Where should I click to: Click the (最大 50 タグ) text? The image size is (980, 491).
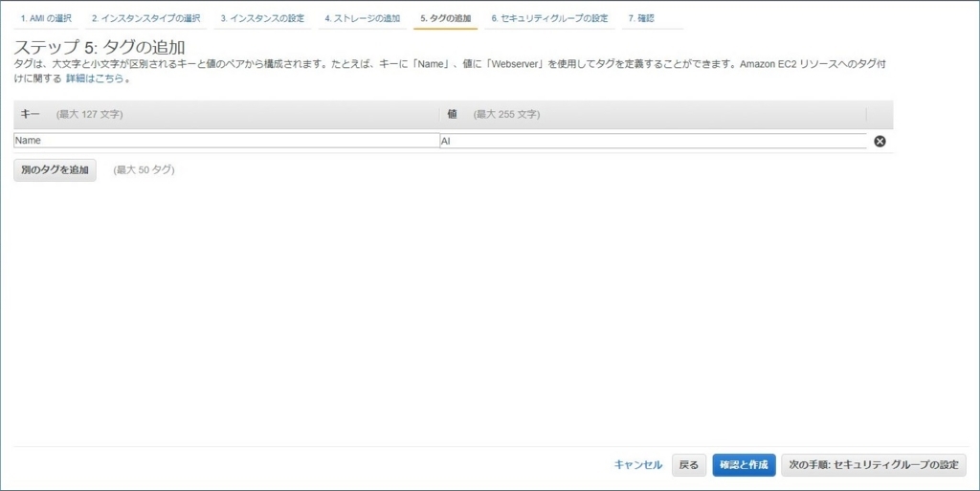tap(144, 170)
